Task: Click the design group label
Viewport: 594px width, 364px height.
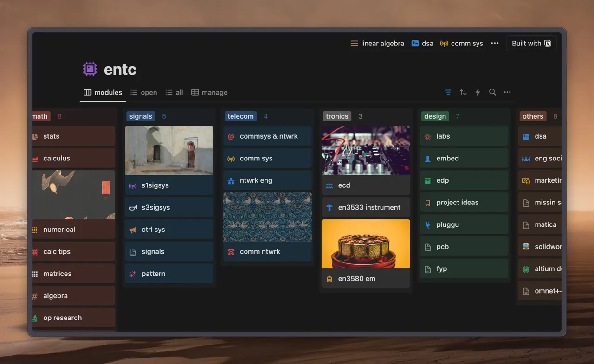Action: click(435, 116)
